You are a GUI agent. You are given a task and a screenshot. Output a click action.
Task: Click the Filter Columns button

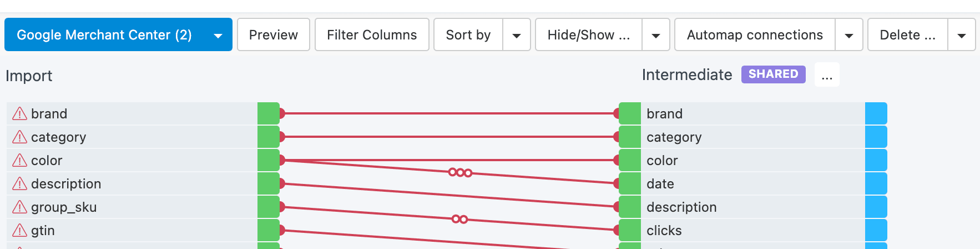point(372,34)
